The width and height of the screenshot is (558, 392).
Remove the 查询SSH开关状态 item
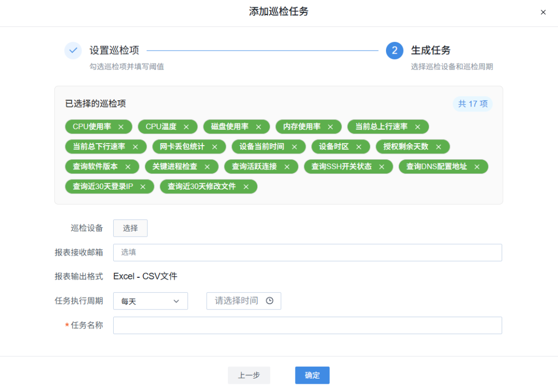click(381, 166)
